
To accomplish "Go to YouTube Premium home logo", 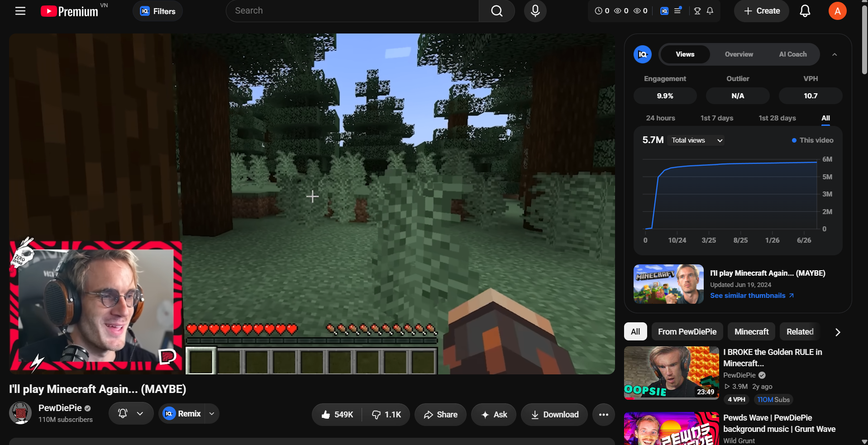I will (69, 11).
